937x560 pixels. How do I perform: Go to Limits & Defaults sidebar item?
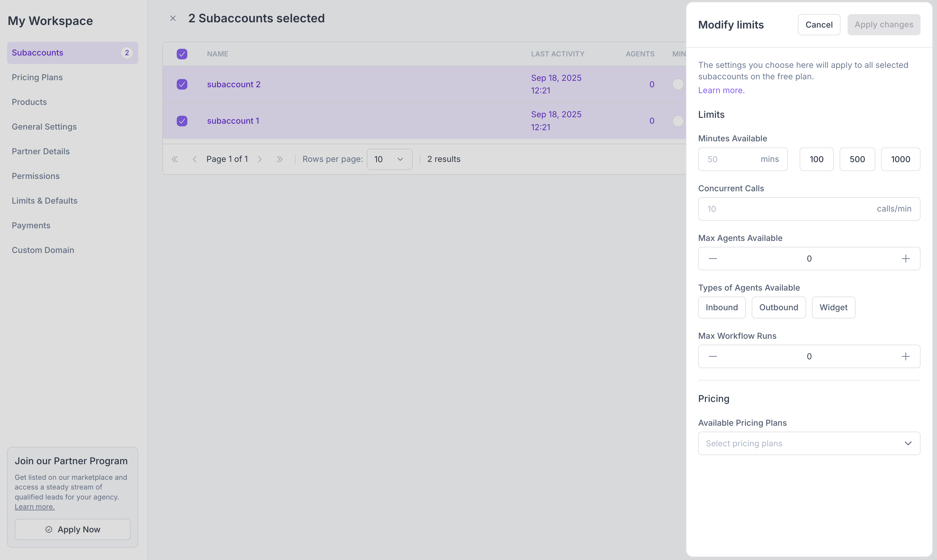coord(45,201)
